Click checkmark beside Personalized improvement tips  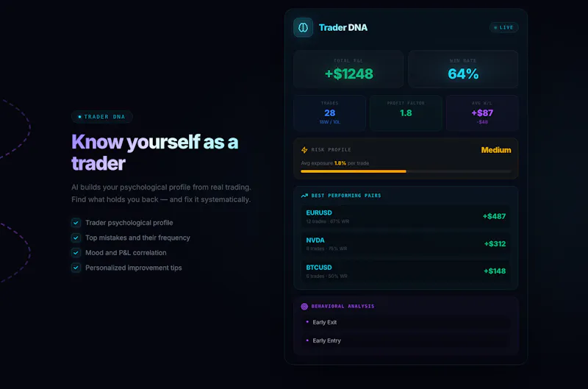76,268
